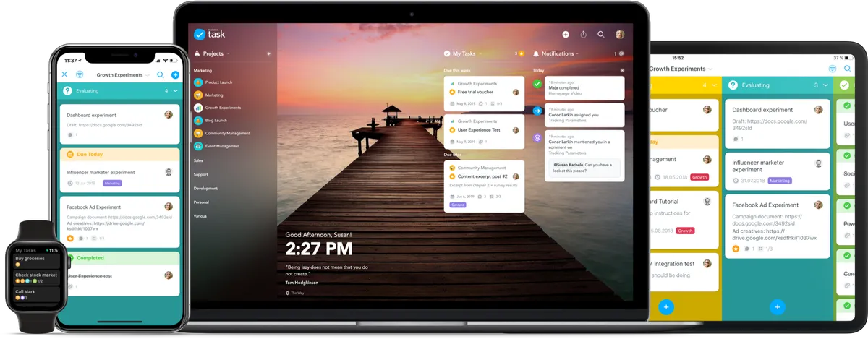Open the Blog Launch project
The width and height of the screenshot is (868, 339).
click(x=210, y=121)
